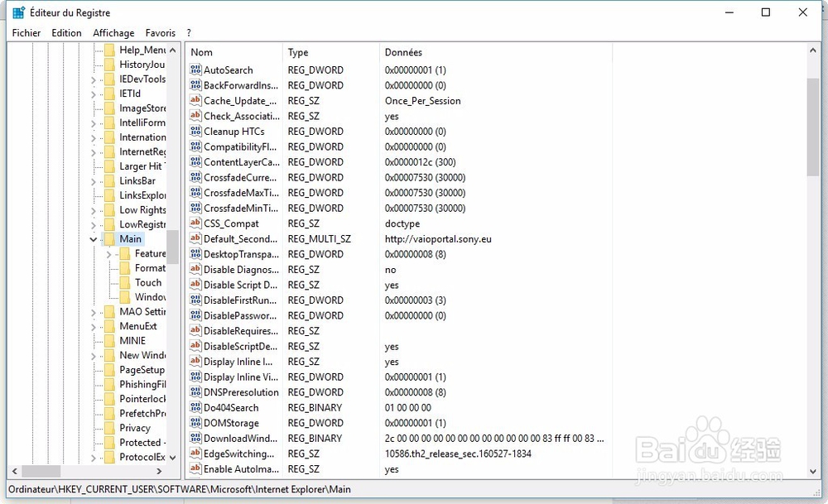Open the ? help menu

coord(189,33)
